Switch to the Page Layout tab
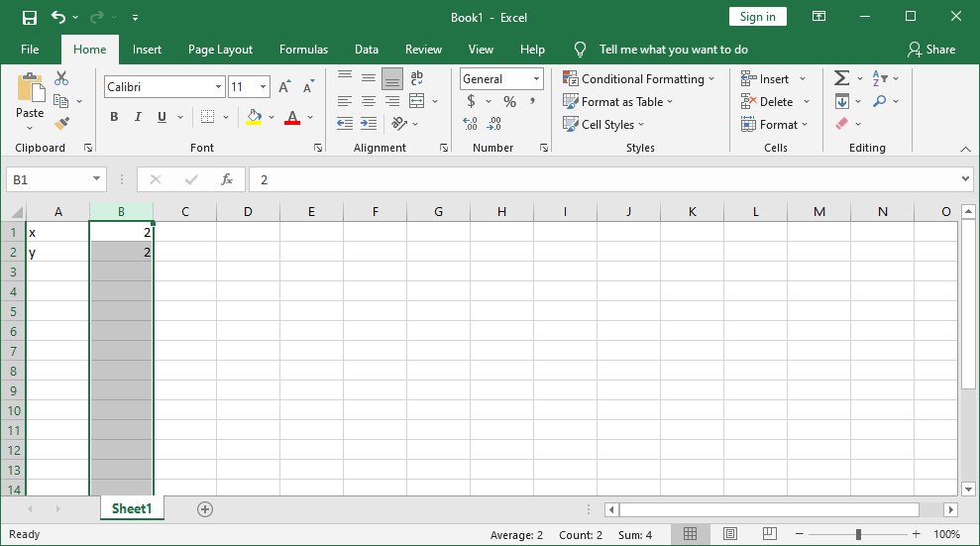The height and width of the screenshot is (546, 980). pos(220,50)
